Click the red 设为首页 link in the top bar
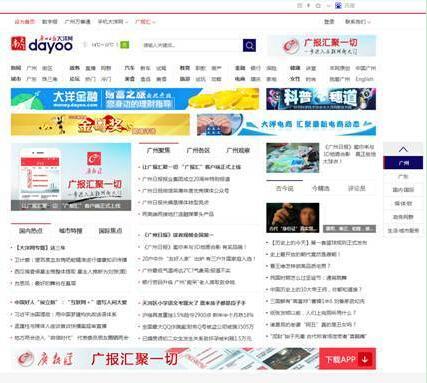 tap(24, 22)
